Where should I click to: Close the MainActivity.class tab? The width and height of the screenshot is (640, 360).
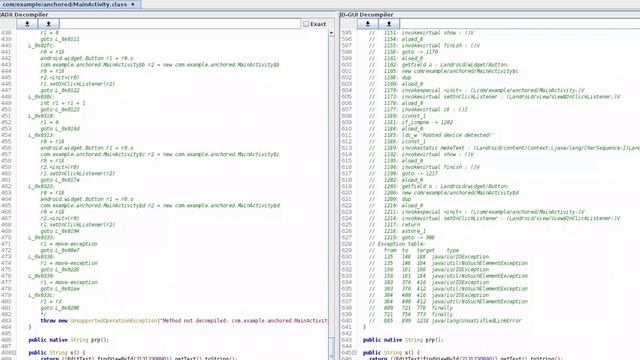tap(133, 4)
